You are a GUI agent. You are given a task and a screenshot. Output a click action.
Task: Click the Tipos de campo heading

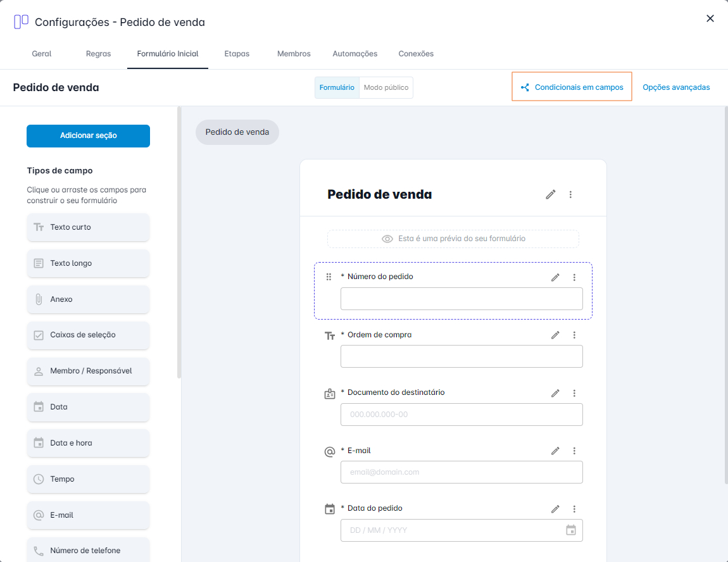pyautogui.click(x=60, y=171)
